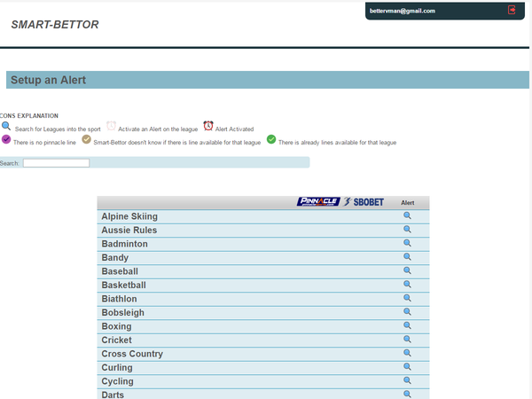Click the magnifier icon for Aussie Rules
The height and width of the screenshot is (399, 532).
(408, 230)
